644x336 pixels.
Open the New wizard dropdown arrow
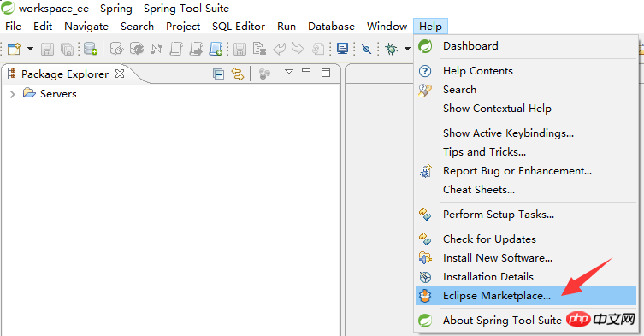coord(30,49)
